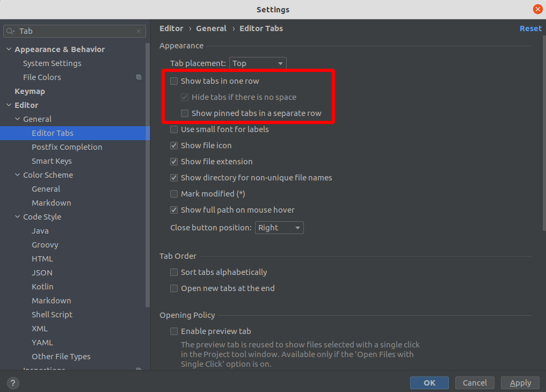Click the Apply button
This screenshot has height=392, width=546.
520,383
